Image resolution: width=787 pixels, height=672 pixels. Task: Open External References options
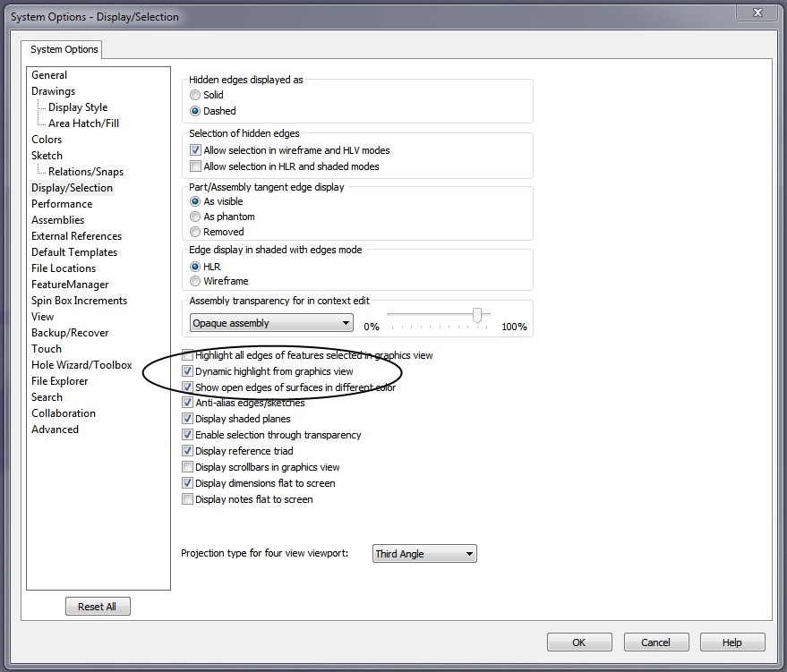coord(76,235)
